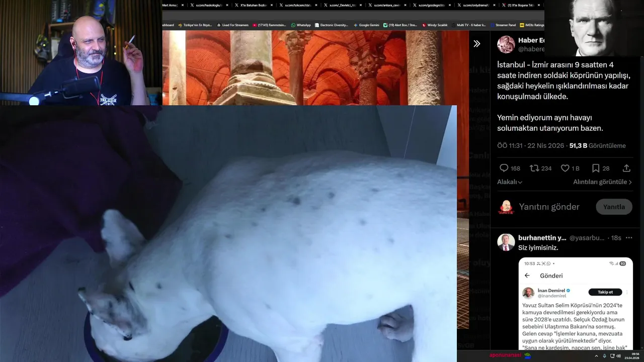Expand the Alakalı replies sort dropdown

pos(510,182)
